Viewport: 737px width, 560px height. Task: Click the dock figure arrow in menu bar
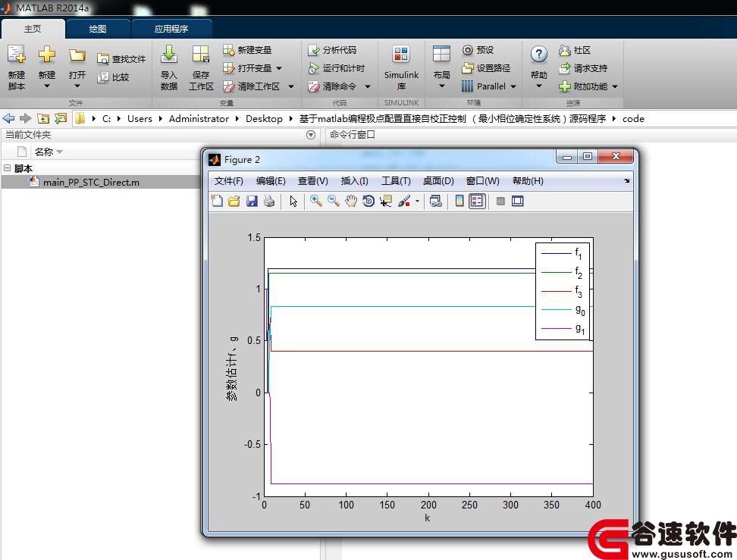coord(626,180)
